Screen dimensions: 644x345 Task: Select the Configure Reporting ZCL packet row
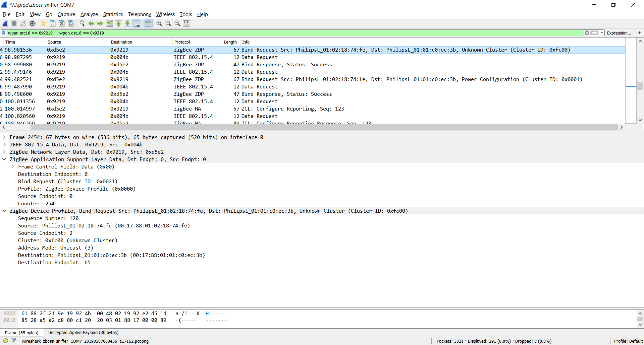click(313, 109)
